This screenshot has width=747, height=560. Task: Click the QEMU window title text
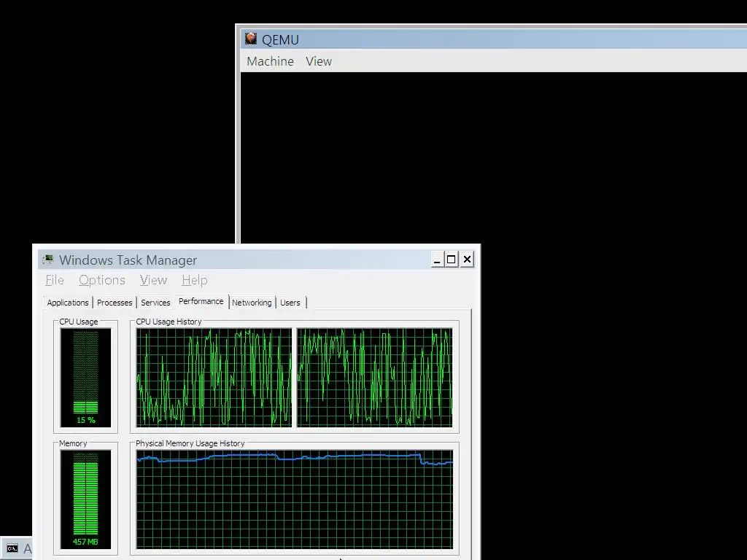pyautogui.click(x=280, y=39)
